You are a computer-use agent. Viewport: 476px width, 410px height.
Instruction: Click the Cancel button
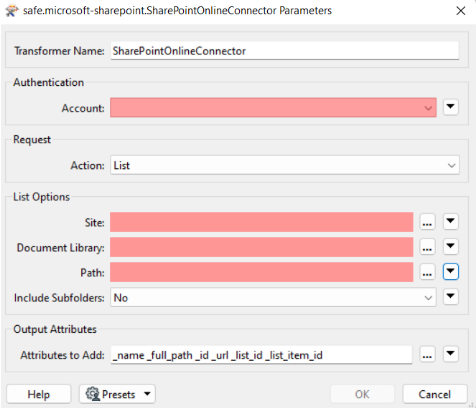tap(435, 394)
